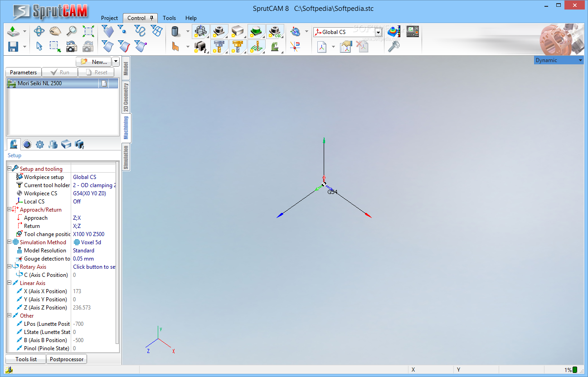This screenshot has width=588, height=377.
Task: Collapse the Approach/Return group
Action: pos(9,209)
